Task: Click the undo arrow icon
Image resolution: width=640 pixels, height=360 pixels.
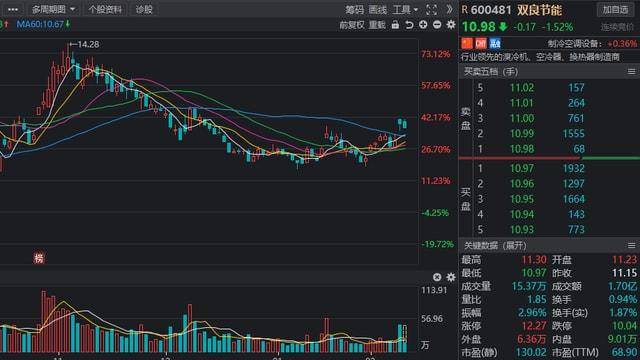Action: [409, 25]
